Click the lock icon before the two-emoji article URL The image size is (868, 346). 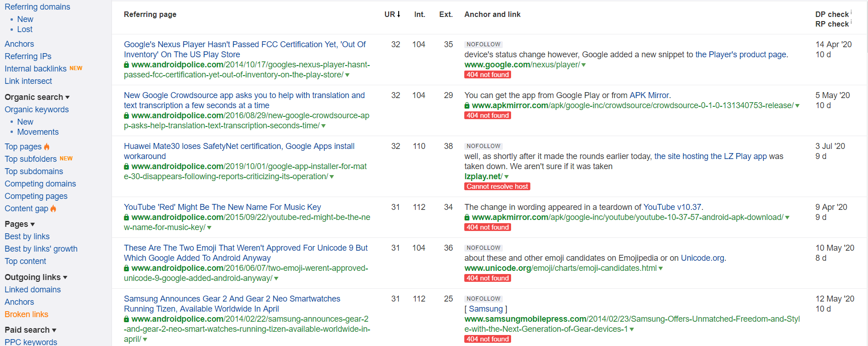click(x=127, y=269)
